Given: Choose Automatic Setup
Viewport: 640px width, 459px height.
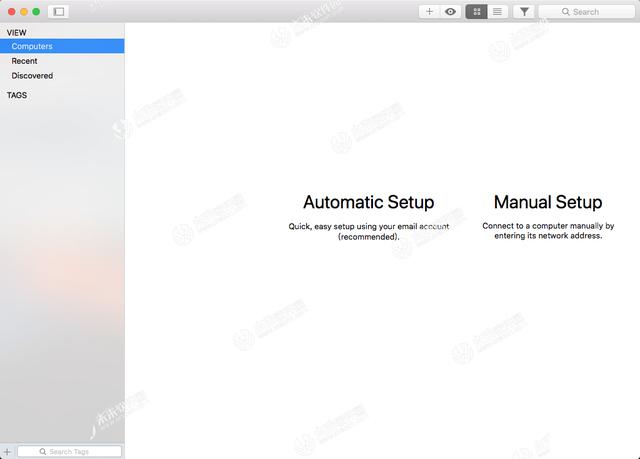Looking at the screenshot, I should click(x=368, y=202).
